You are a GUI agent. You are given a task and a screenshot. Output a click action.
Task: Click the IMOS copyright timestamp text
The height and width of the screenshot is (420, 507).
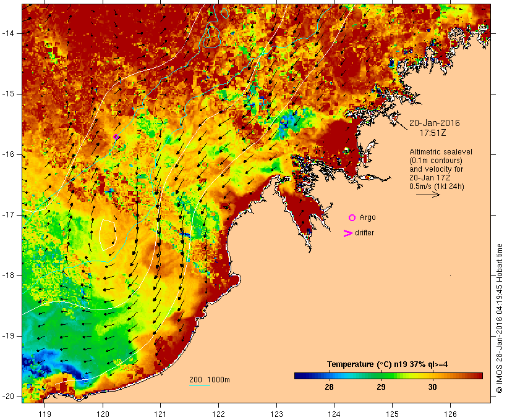pyautogui.click(x=500, y=319)
